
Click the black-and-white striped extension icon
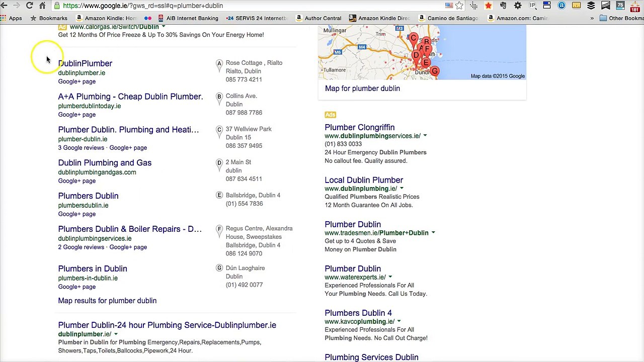pyautogui.click(x=606, y=6)
